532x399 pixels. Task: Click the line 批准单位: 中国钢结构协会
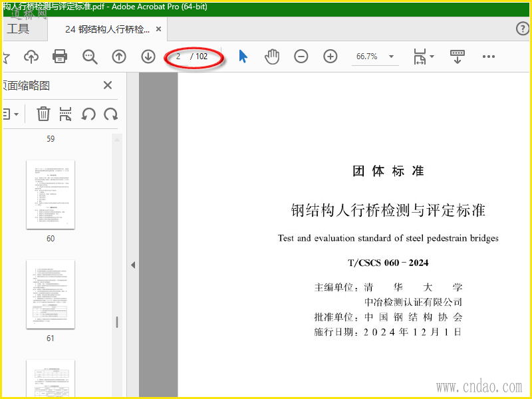pos(388,317)
